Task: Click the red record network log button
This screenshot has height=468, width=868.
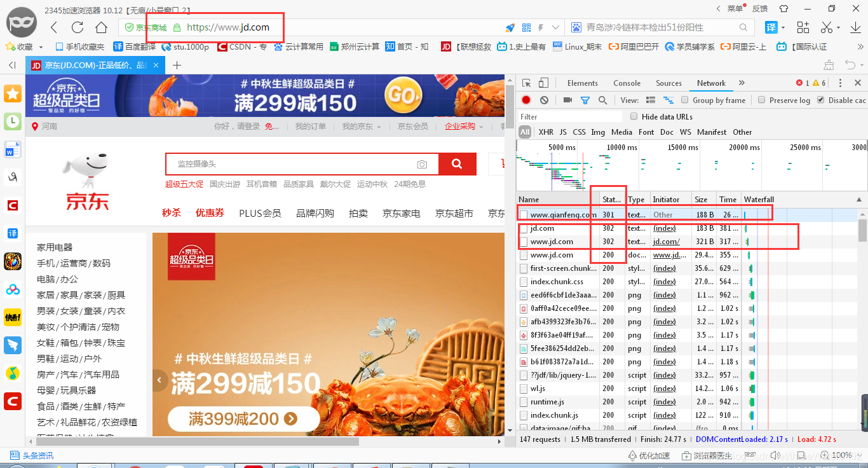Action: (526, 100)
